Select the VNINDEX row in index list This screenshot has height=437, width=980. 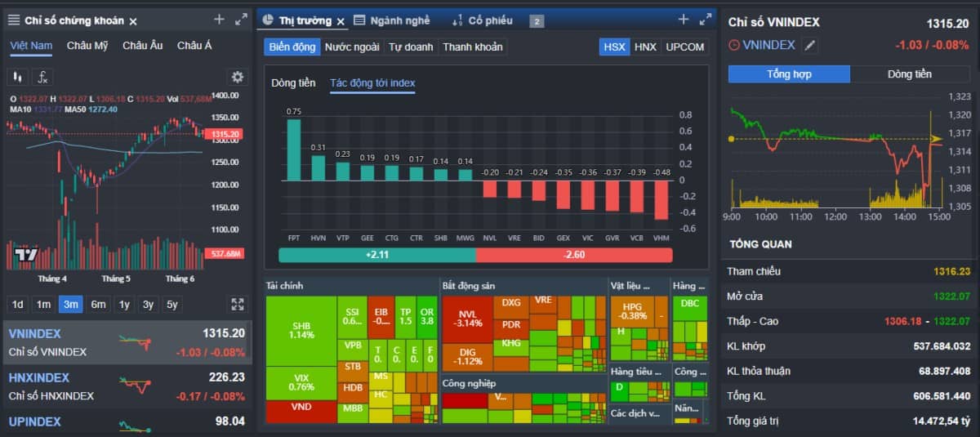click(127, 342)
